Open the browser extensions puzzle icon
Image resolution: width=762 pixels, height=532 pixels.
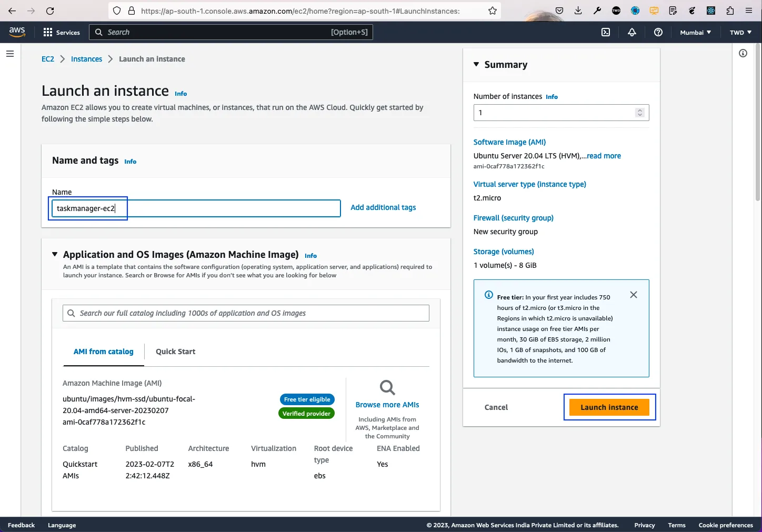click(x=730, y=11)
